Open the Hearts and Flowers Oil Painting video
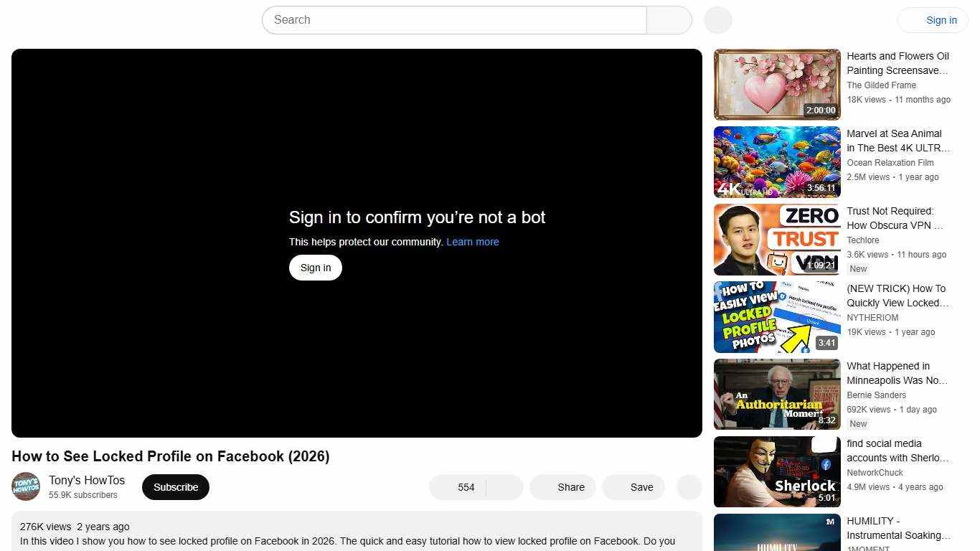980x551 pixels. click(x=776, y=84)
